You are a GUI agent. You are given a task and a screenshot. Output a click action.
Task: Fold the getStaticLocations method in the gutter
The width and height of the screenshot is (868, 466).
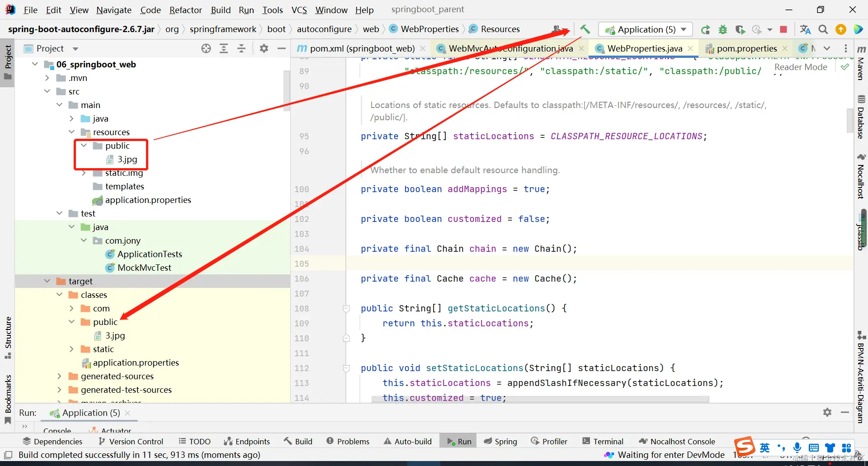(346, 309)
